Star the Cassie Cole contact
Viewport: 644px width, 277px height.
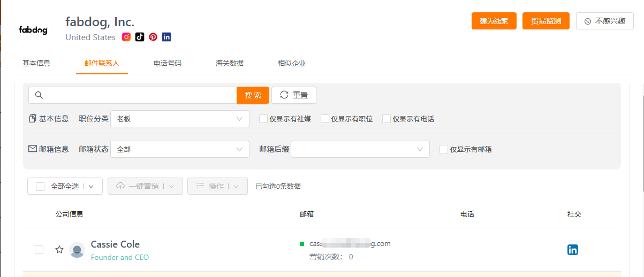[59, 250]
